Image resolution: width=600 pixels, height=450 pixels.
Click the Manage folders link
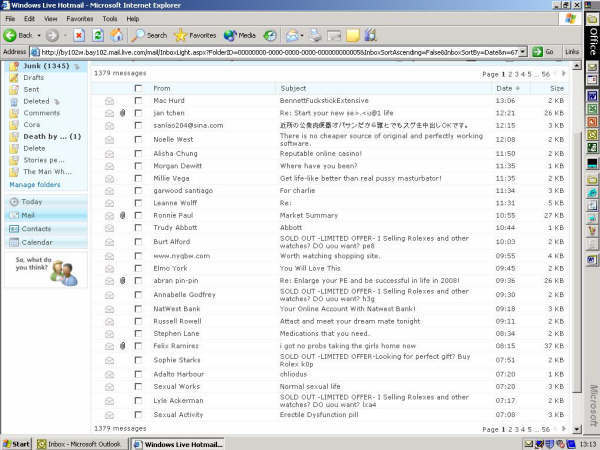point(35,185)
